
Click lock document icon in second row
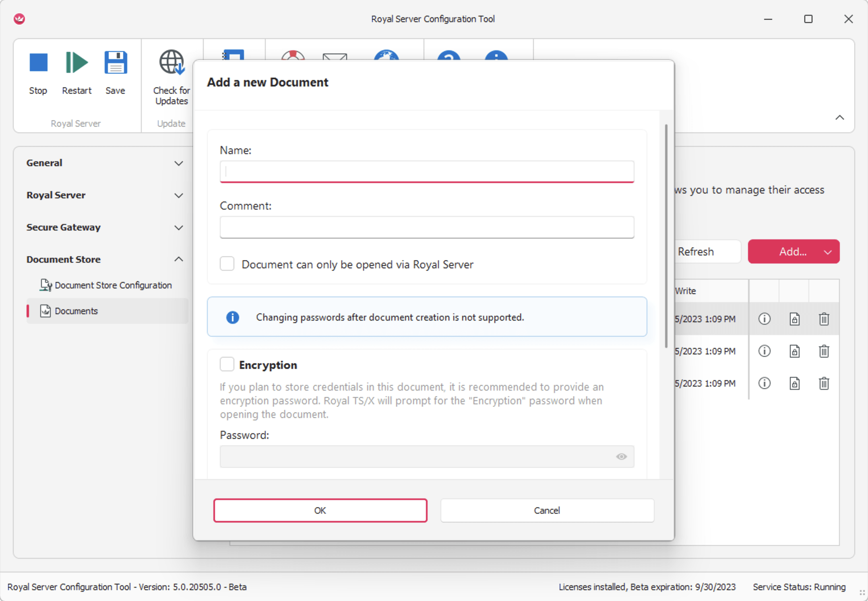point(794,351)
